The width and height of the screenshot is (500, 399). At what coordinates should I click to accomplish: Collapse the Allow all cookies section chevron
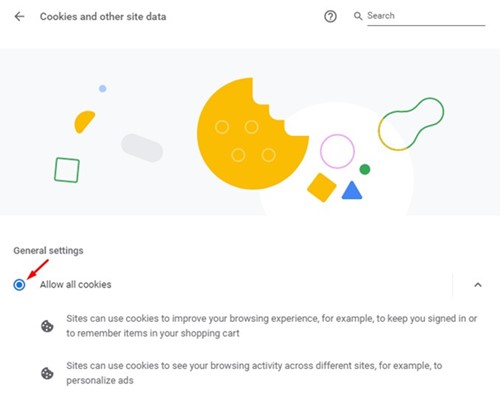coord(478,285)
